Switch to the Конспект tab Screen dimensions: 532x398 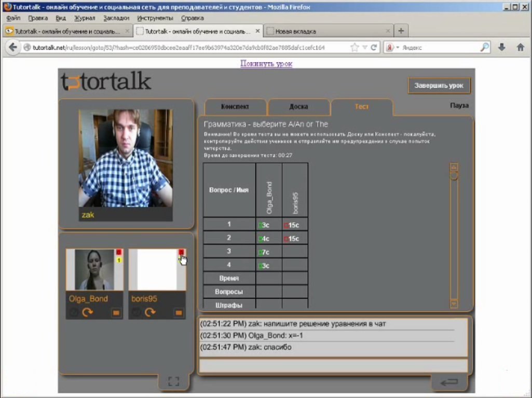[x=235, y=106]
